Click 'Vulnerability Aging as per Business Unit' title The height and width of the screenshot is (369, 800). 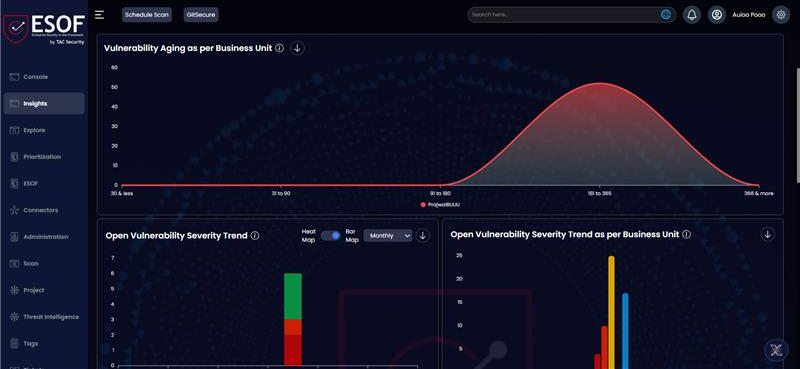[188, 48]
